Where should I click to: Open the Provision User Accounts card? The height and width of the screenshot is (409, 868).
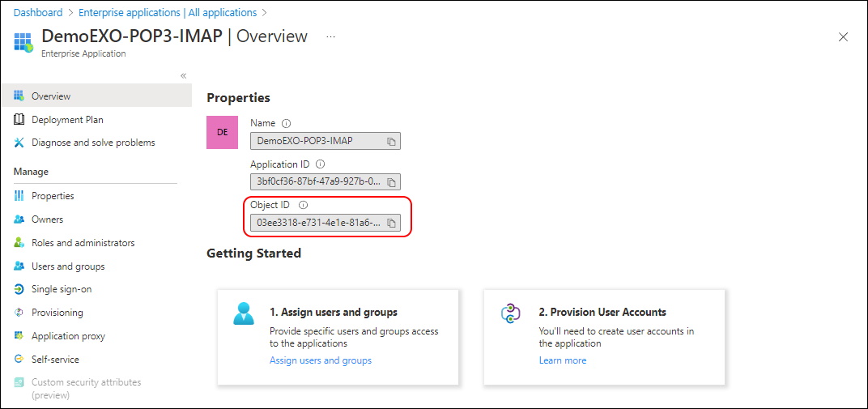point(604,337)
